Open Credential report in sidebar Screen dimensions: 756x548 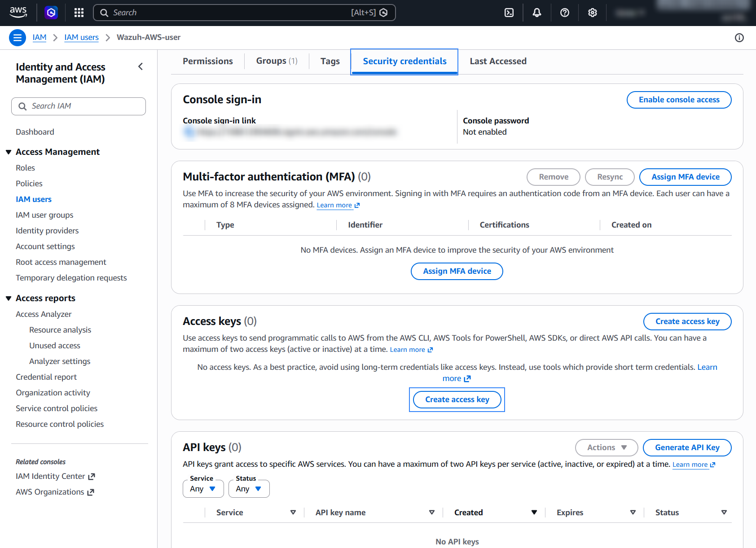(46, 377)
